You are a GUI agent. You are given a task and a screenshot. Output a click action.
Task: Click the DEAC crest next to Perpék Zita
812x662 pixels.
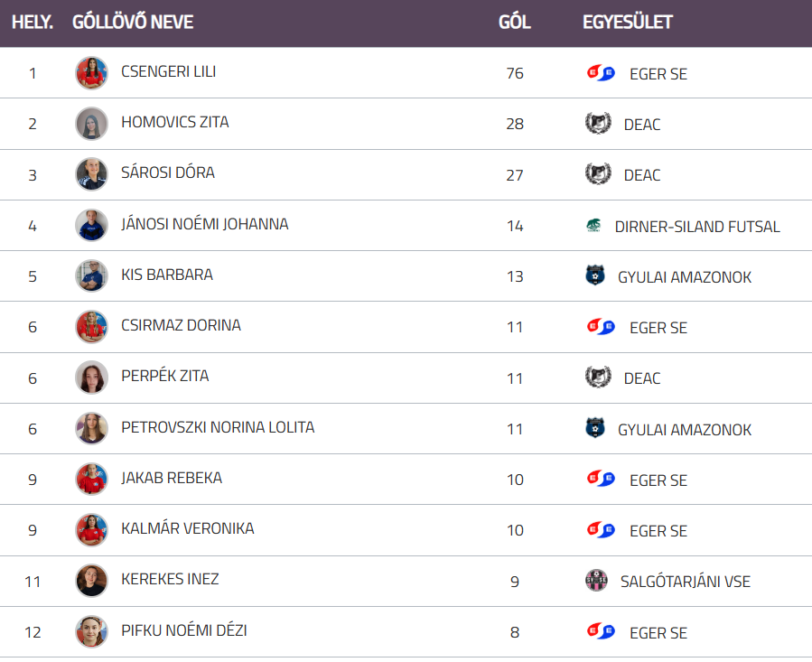click(x=598, y=378)
